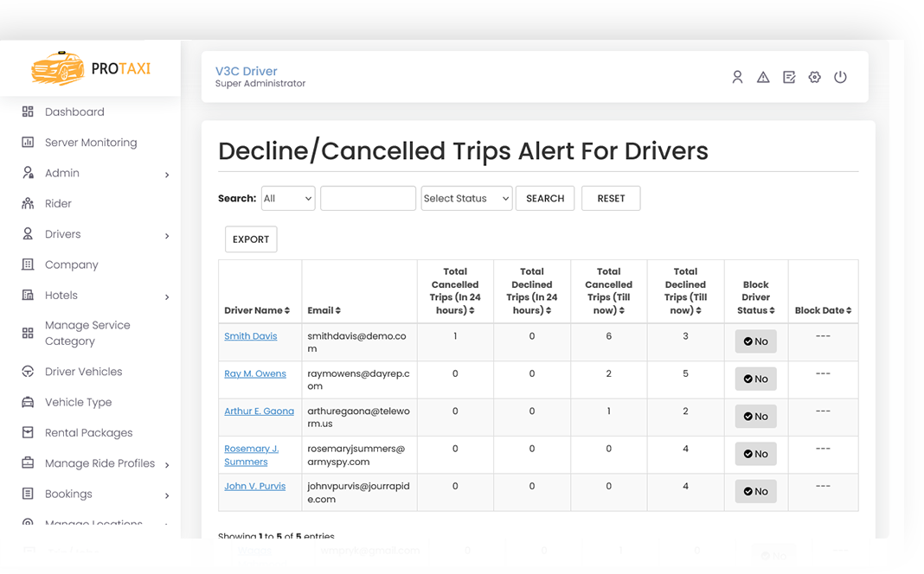Click the Dashboard grid icon

click(x=28, y=112)
